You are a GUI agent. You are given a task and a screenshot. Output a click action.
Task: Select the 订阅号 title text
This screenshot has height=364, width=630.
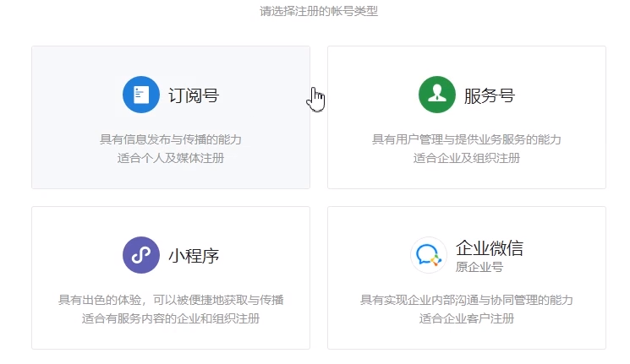(194, 95)
